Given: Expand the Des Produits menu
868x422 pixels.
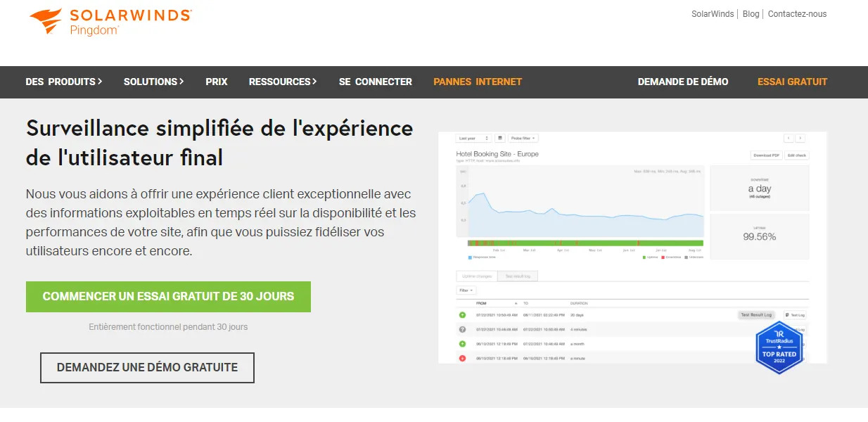Looking at the screenshot, I should (64, 82).
